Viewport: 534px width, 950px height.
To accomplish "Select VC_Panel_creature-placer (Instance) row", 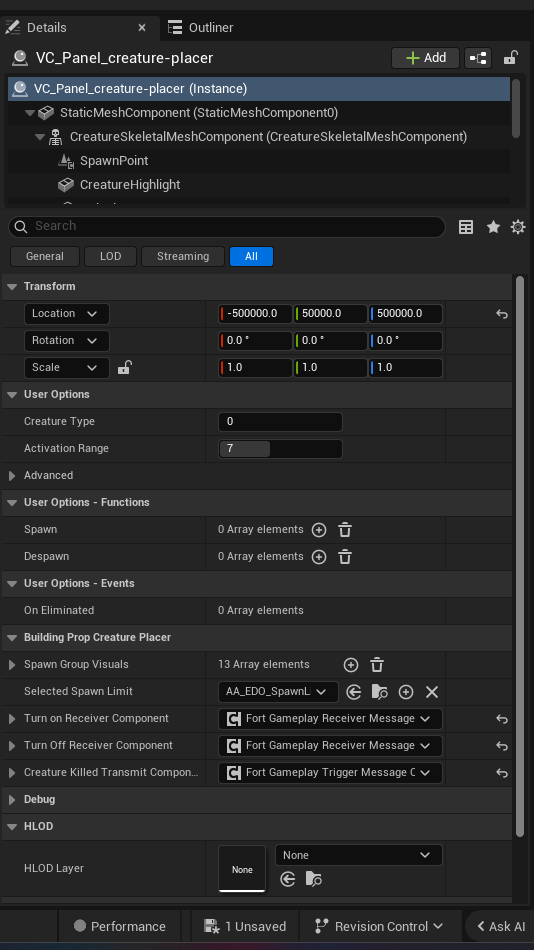I will point(259,88).
